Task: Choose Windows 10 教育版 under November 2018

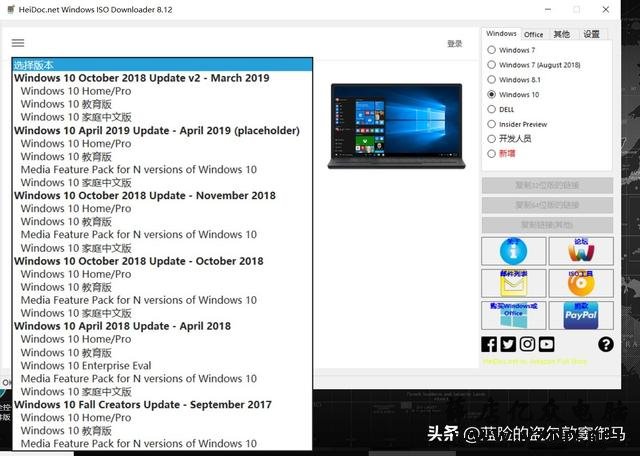Action: [x=162, y=222]
